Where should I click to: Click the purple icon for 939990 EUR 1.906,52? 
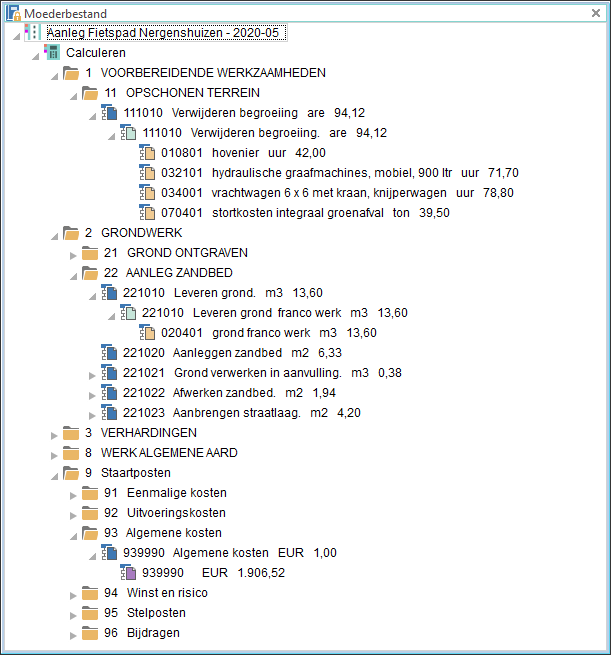pyautogui.click(x=128, y=573)
